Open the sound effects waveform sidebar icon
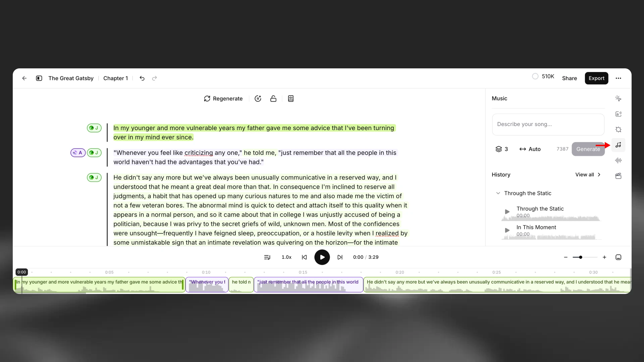The width and height of the screenshot is (644, 362). coord(618,160)
